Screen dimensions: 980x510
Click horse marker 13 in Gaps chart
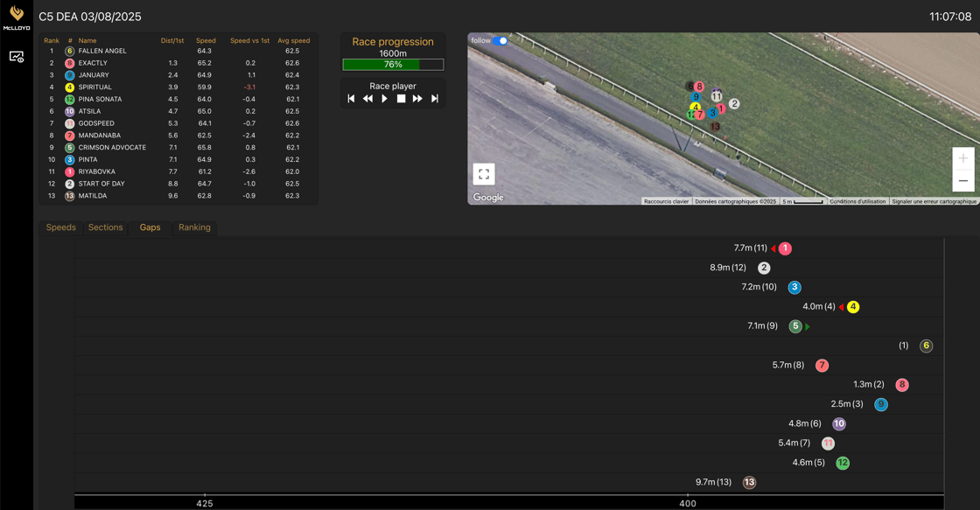tap(749, 482)
